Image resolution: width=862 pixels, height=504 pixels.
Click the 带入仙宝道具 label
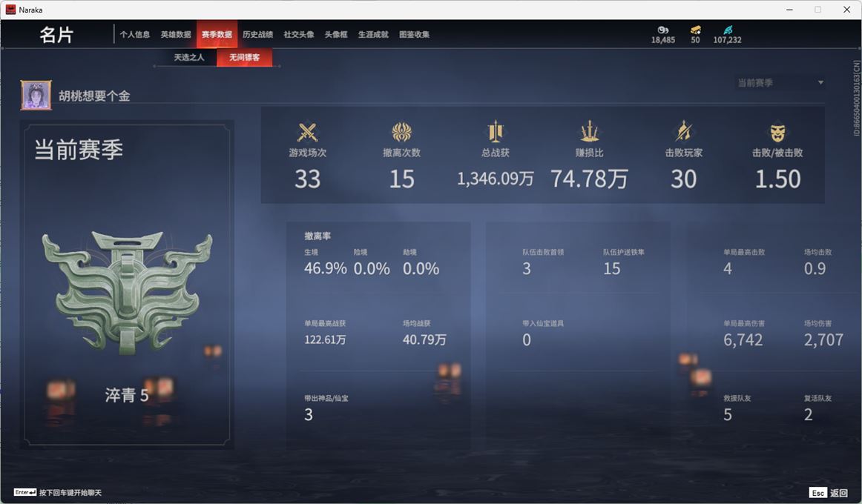543,323
